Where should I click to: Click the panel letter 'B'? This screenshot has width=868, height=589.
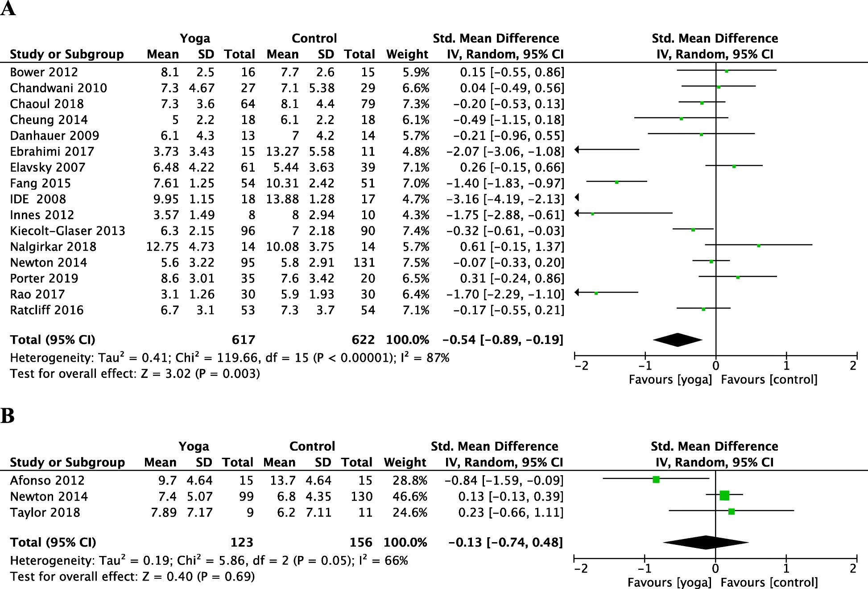point(8,416)
